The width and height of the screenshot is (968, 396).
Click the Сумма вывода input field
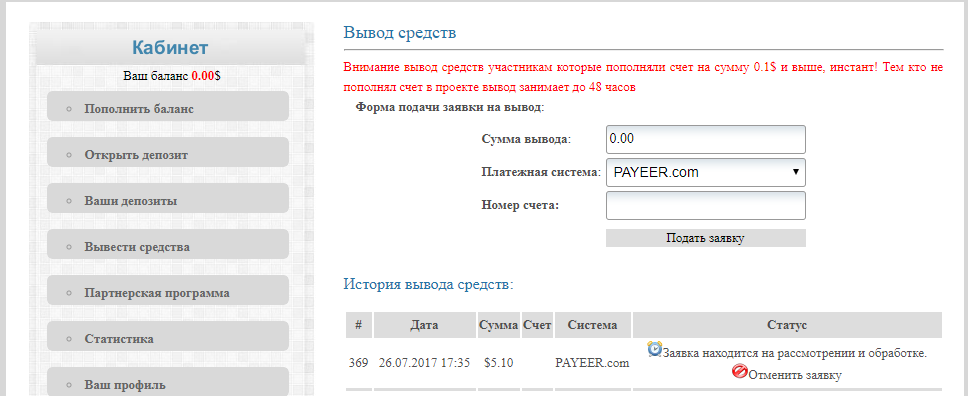click(x=706, y=140)
